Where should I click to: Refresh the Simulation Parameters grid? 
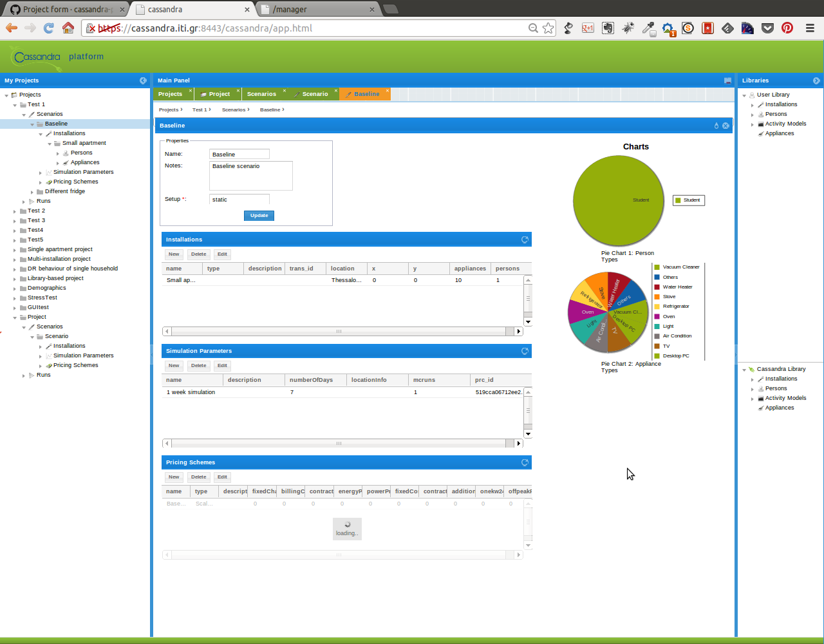[x=525, y=351]
